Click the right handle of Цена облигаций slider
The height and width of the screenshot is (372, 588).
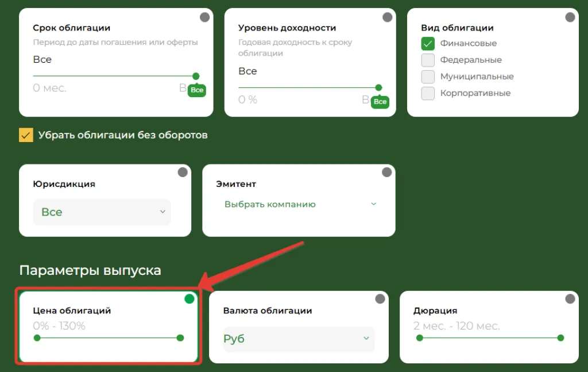click(x=180, y=338)
